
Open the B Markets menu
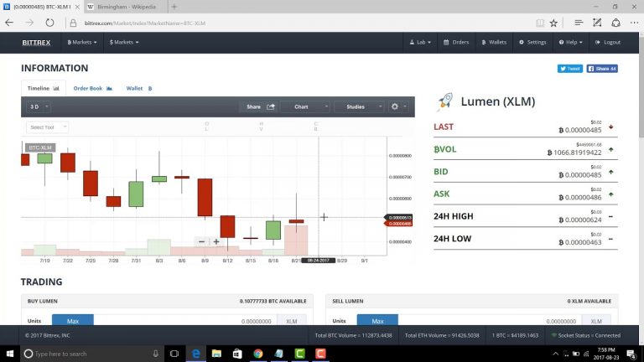tap(81, 42)
